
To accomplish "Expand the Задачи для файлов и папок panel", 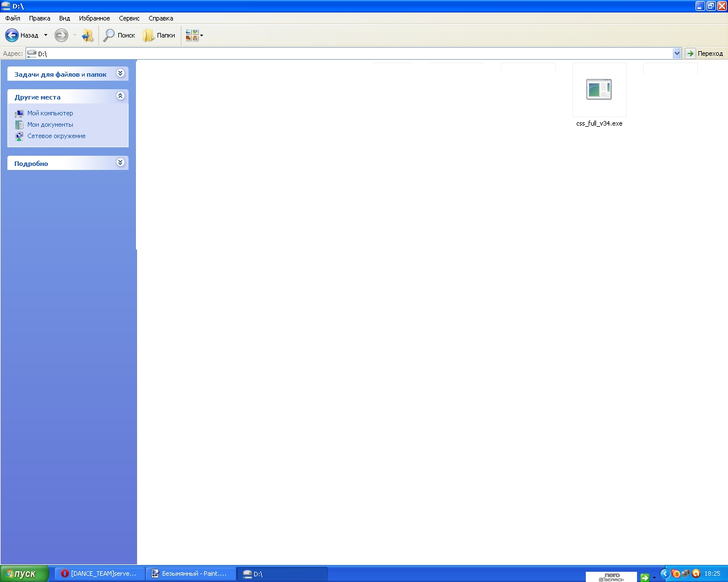I will pyautogui.click(x=120, y=73).
